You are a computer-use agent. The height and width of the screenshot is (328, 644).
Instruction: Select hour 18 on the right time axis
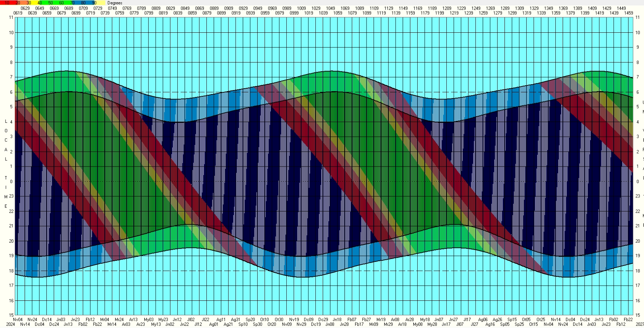(638, 271)
